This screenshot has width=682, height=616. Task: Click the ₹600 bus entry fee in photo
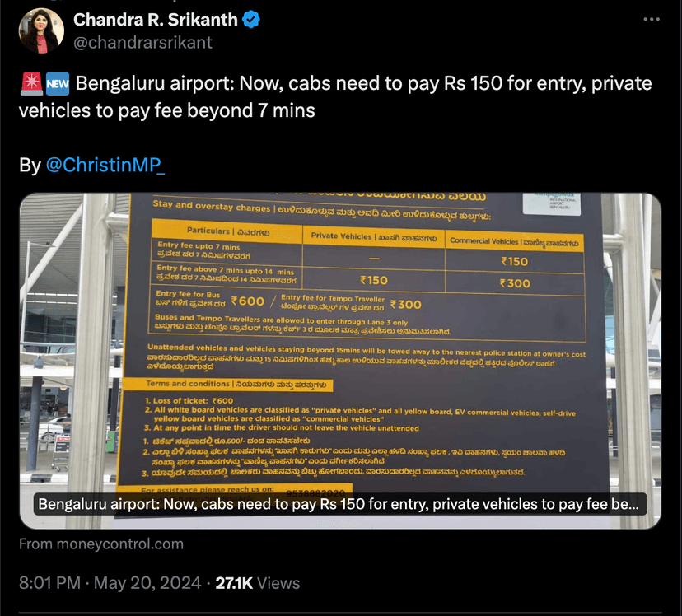(x=246, y=301)
